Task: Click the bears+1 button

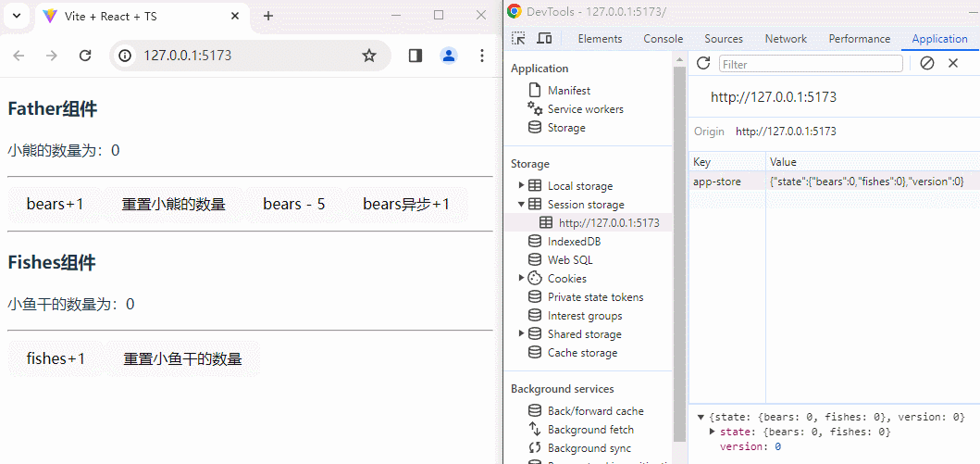Action: (55, 204)
